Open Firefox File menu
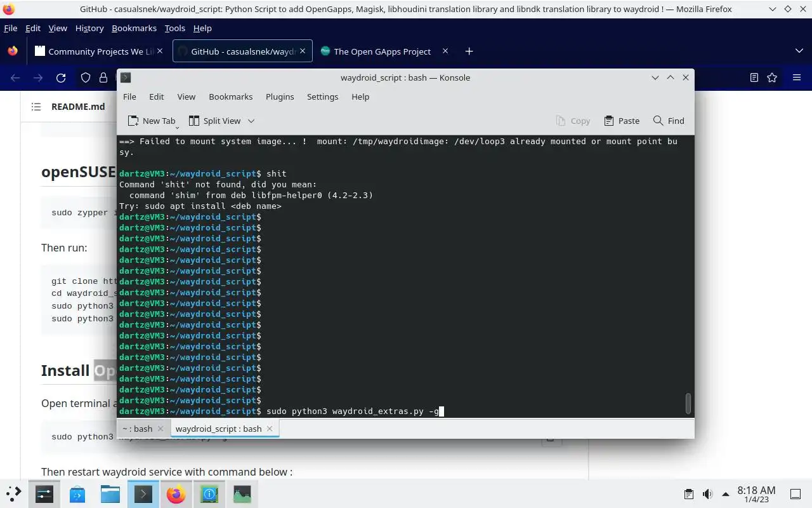This screenshot has height=508, width=812. 10,28
